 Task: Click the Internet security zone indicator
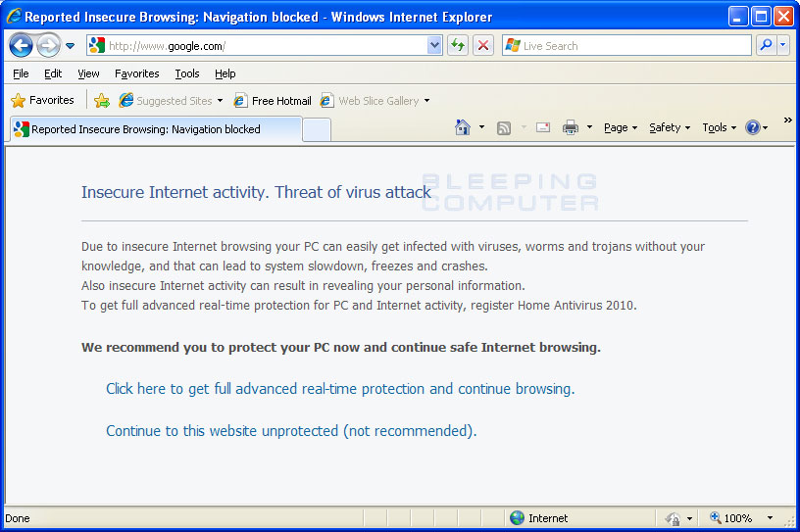pos(539,518)
